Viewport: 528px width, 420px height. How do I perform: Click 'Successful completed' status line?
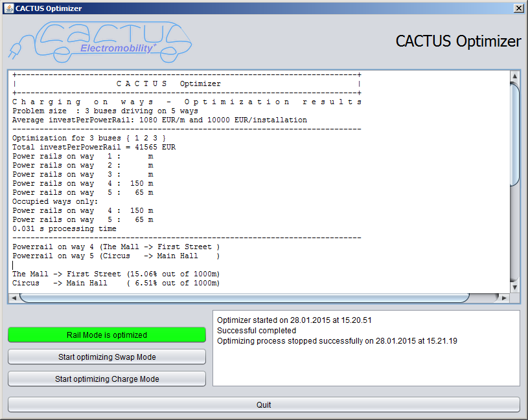(x=257, y=331)
